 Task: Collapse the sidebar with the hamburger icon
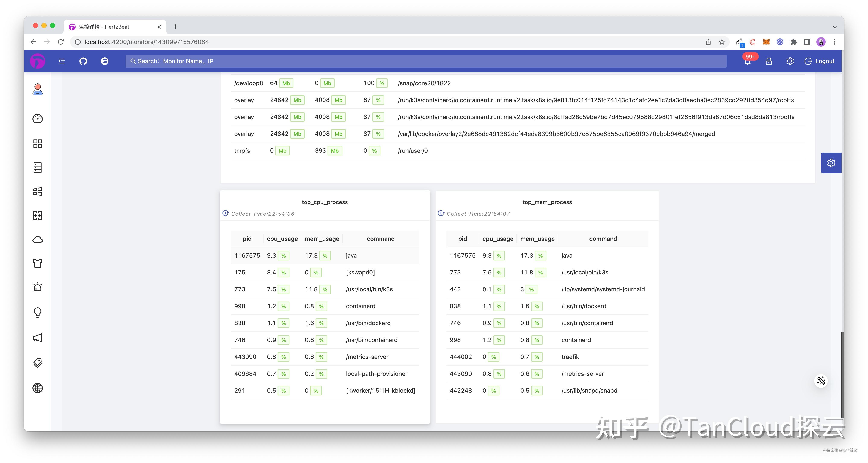62,61
